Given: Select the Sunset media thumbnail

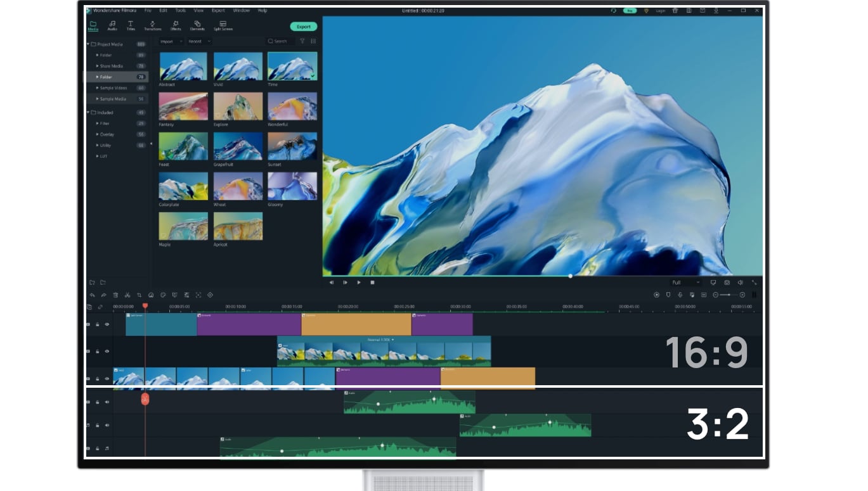Looking at the screenshot, I should [x=292, y=146].
